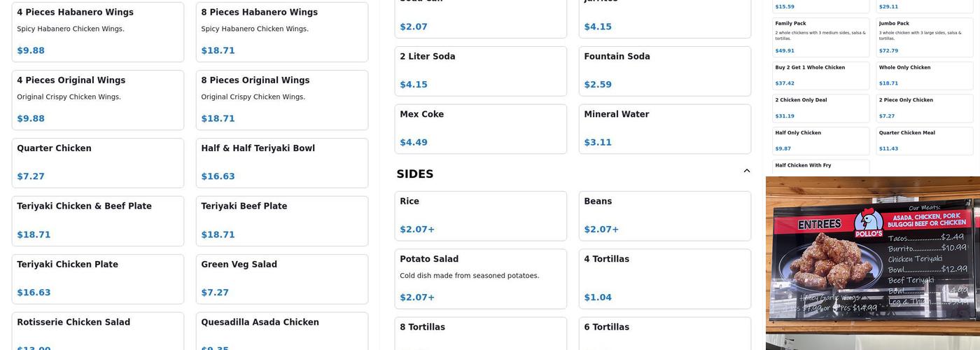Collapse the SIDES section chevron

[746, 171]
